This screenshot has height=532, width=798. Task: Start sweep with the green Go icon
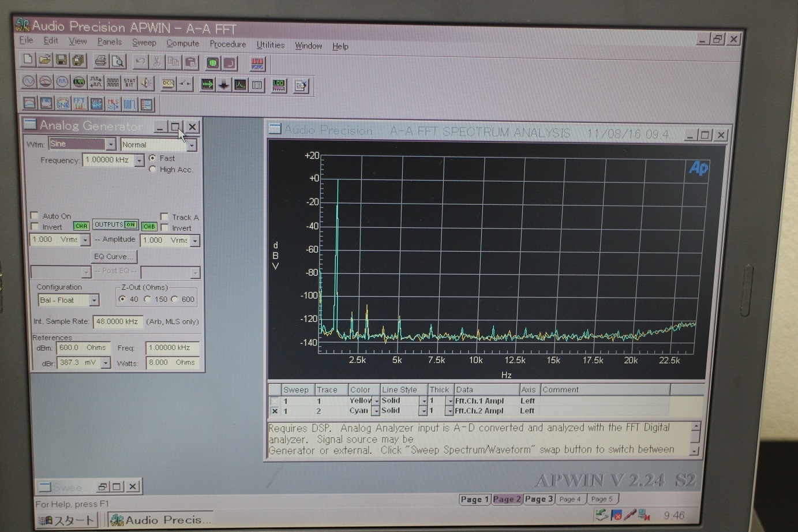pos(213,63)
